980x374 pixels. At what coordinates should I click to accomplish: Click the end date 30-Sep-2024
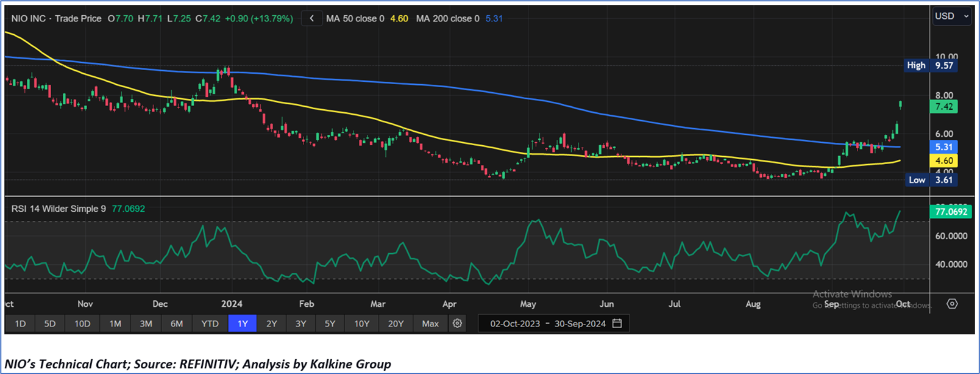580,324
